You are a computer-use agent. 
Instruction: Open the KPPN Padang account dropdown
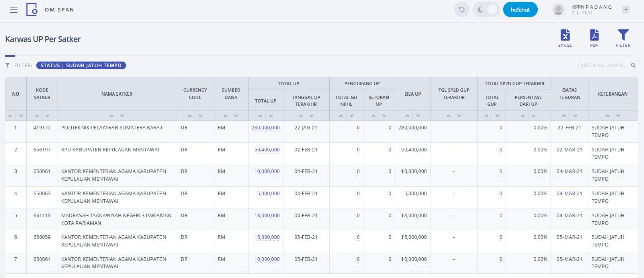click(x=626, y=9)
